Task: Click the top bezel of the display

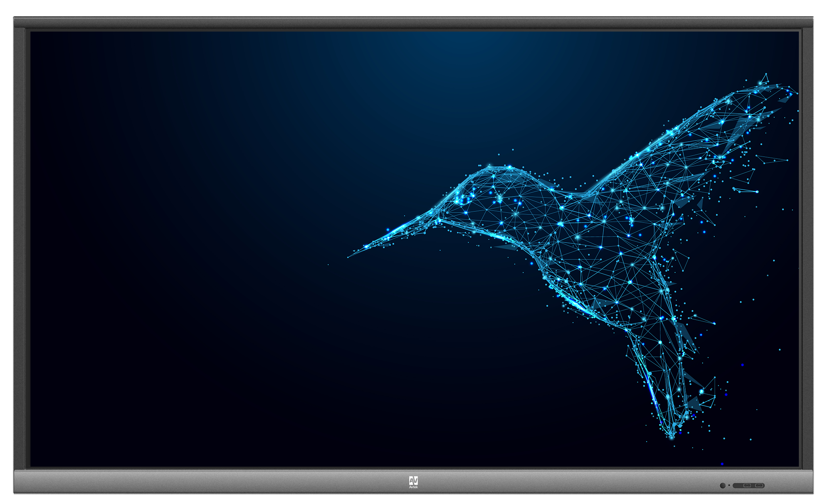Action: click(x=413, y=22)
